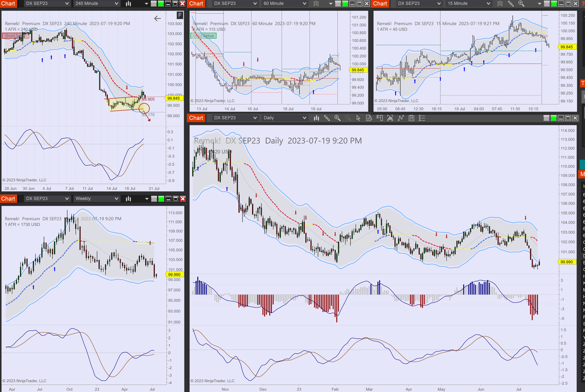Toggle gray link button on Daily chart

[x=546, y=118]
